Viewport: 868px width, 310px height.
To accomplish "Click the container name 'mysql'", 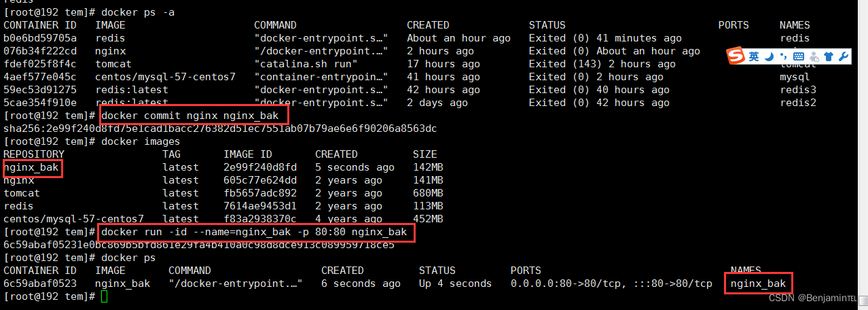I will point(795,77).
